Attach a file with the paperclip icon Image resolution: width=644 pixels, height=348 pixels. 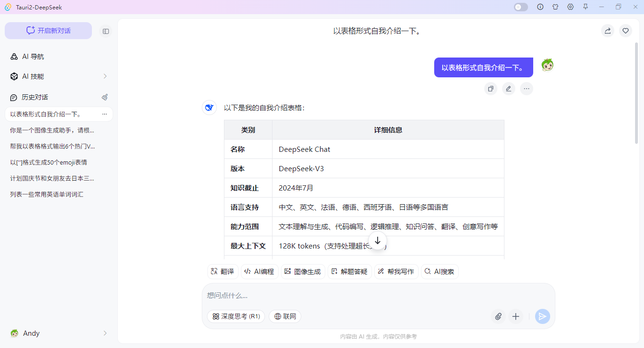(x=498, y=316)
